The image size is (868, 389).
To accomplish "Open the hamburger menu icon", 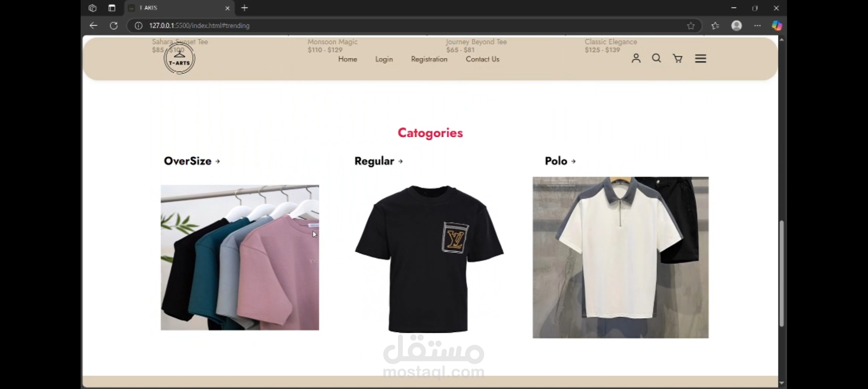I will pos(700,58).
